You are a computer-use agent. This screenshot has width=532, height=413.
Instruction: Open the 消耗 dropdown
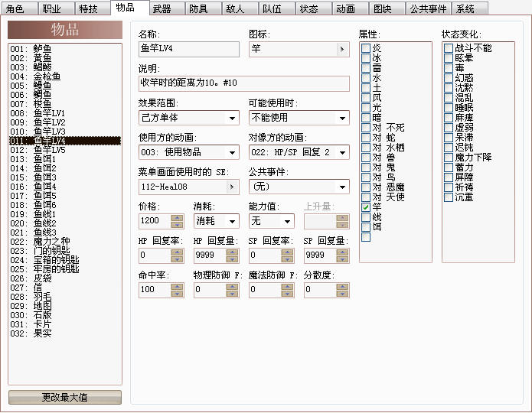tap(217, 221)
